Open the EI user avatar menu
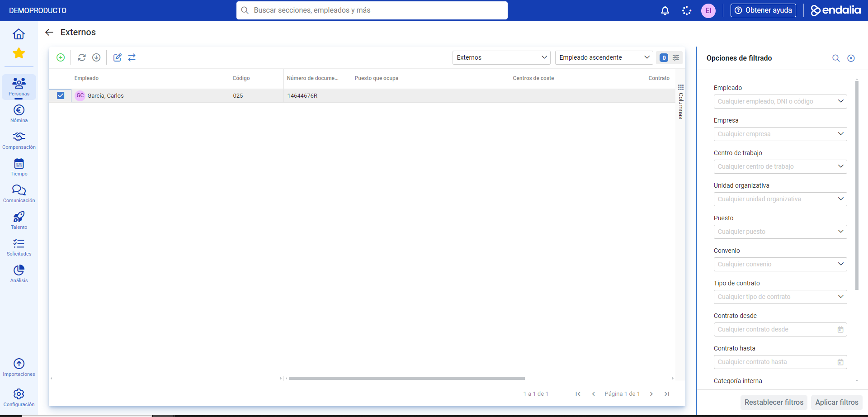The image size is (868, 417). pyautogui.click(x=708, y=10)
